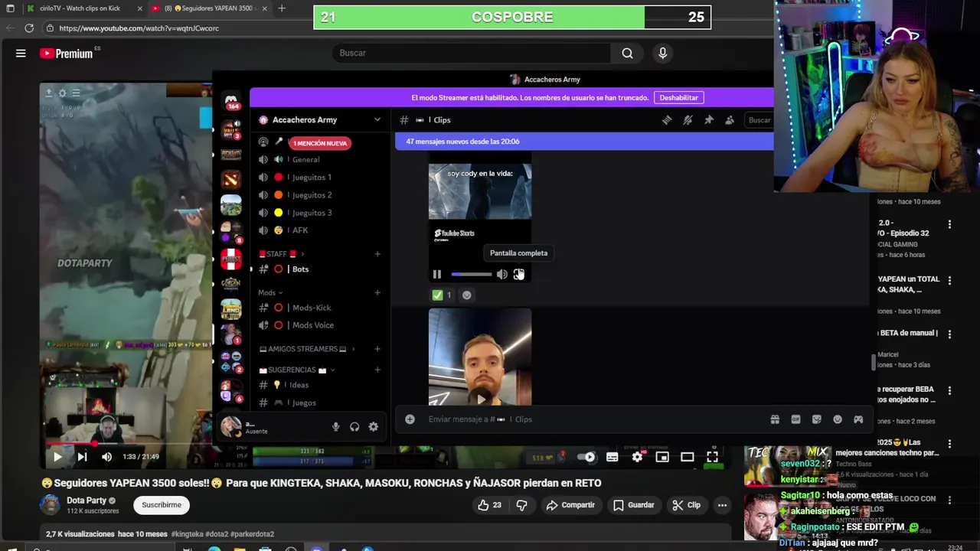Image resolution: width=980 pixels, height=551 pixels.
Task: Enter YouTube full screen
Action: (x=713, y=457)
